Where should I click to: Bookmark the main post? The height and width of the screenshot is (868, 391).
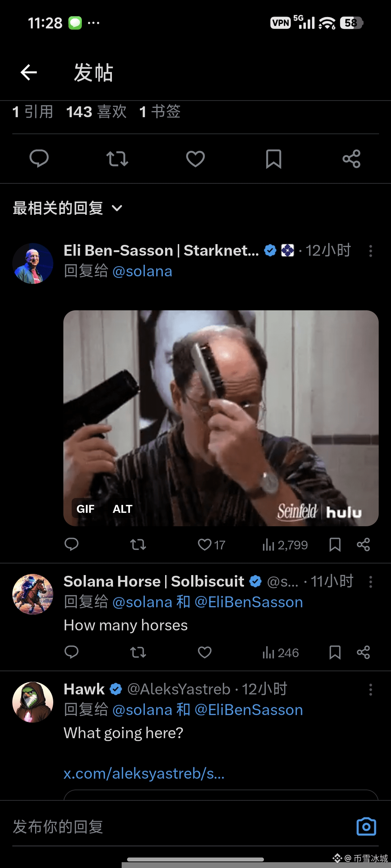274,158
